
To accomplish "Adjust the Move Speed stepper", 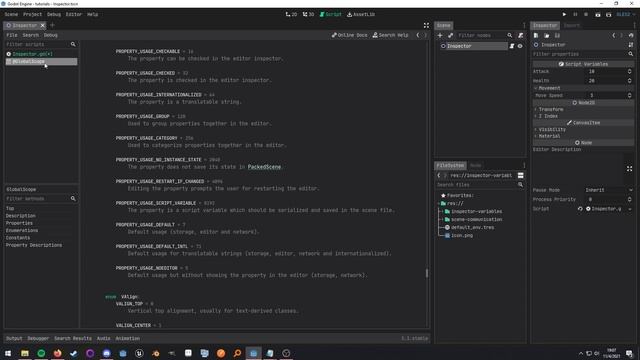I will pos(629,96).
